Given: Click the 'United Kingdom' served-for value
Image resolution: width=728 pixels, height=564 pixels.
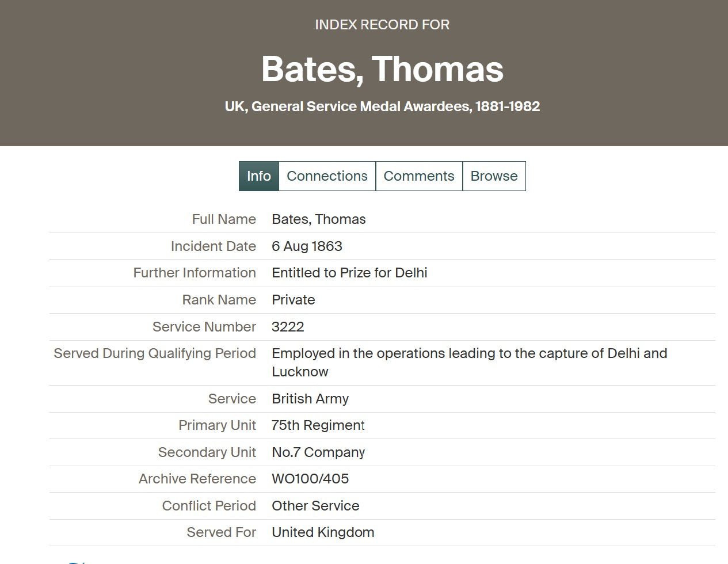Looking at the screenshot, I should point(322,532).
